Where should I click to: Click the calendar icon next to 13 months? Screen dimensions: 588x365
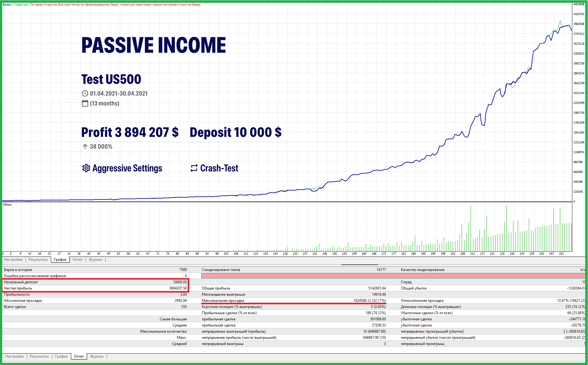point(85,103)
